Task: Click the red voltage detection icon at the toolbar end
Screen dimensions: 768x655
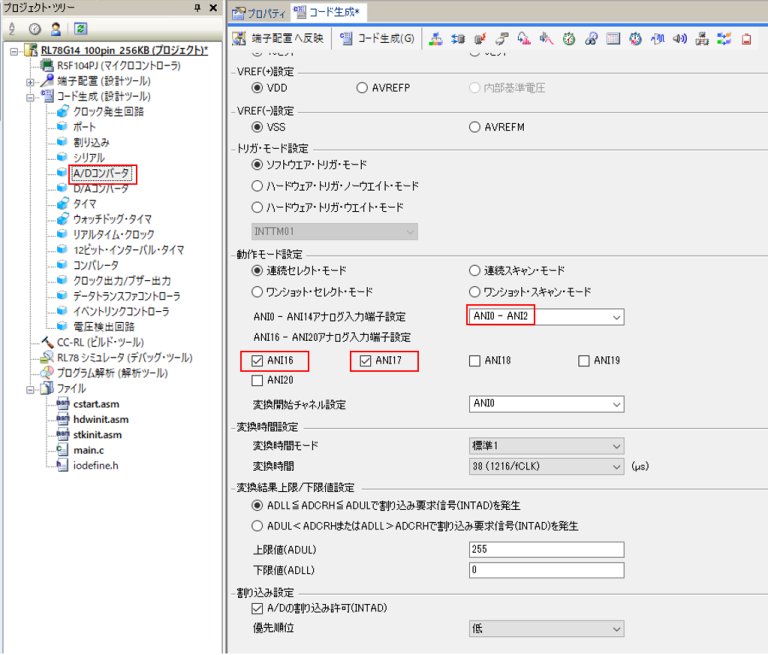Action: pos(745,39)
